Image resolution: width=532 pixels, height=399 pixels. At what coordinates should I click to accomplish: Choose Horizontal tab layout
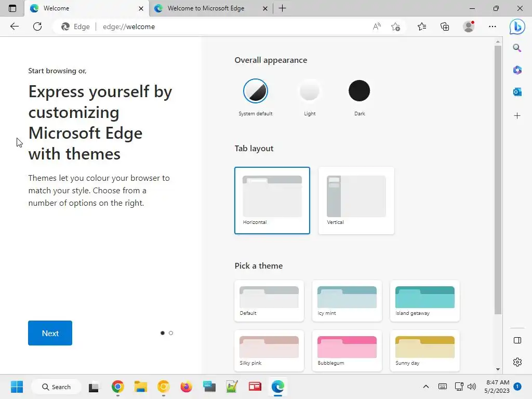point(272,200)
